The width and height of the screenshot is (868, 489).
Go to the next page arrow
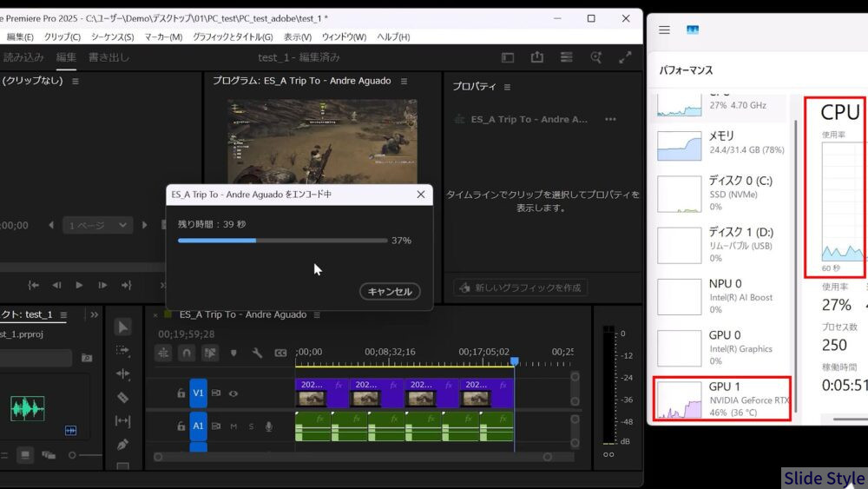click(x=144, y=225)
